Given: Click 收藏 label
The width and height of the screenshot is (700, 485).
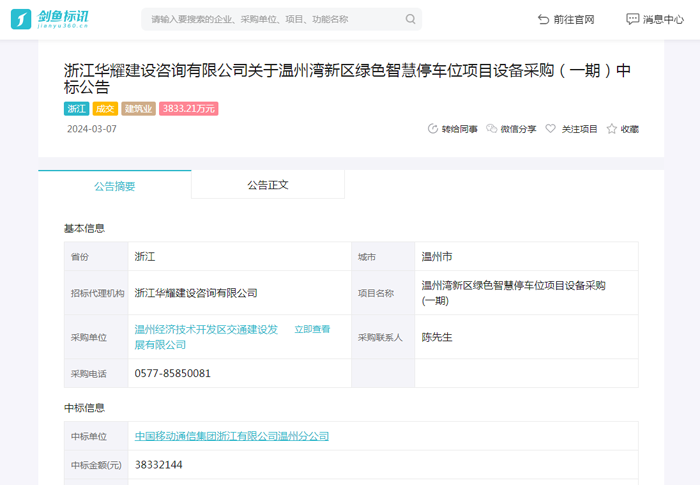Looking at the screenshot, I should pyautogui.click(x=629, y=129).
